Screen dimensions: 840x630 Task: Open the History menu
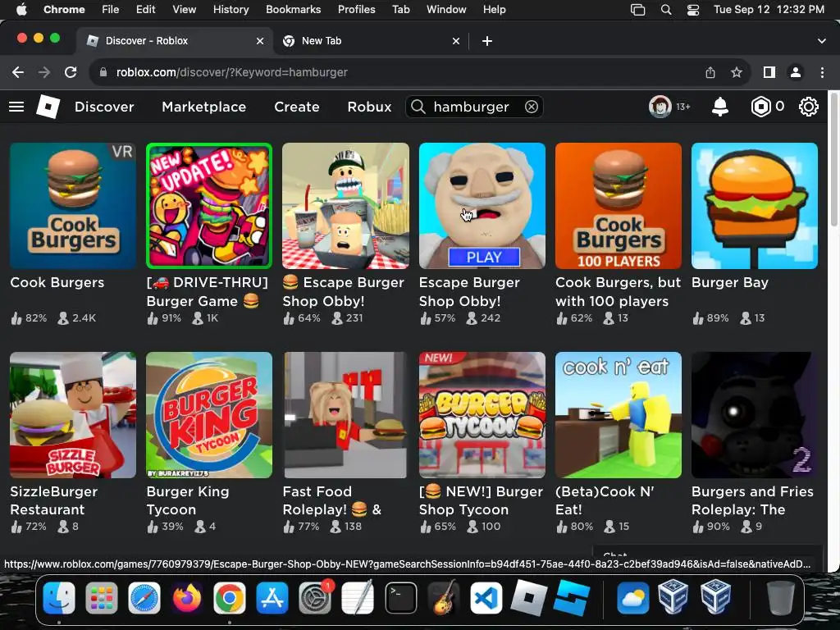[231, 10]
